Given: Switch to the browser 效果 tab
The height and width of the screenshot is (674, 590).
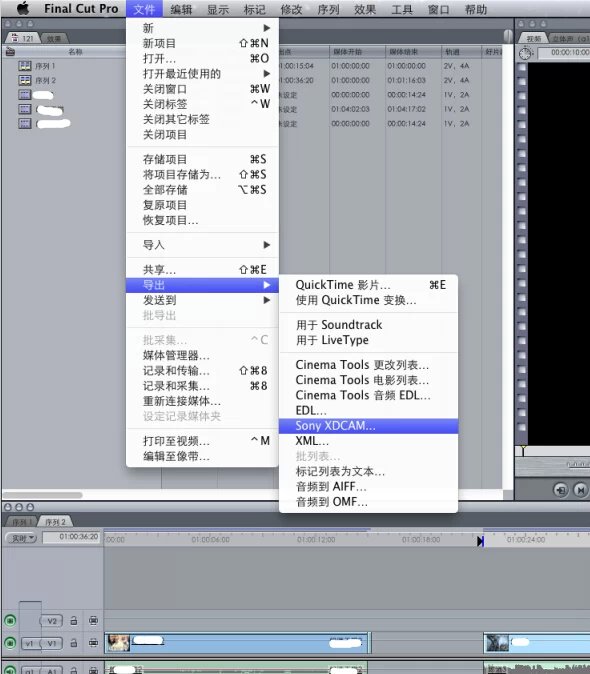Looking at the screenshot, I should (54, 39).
